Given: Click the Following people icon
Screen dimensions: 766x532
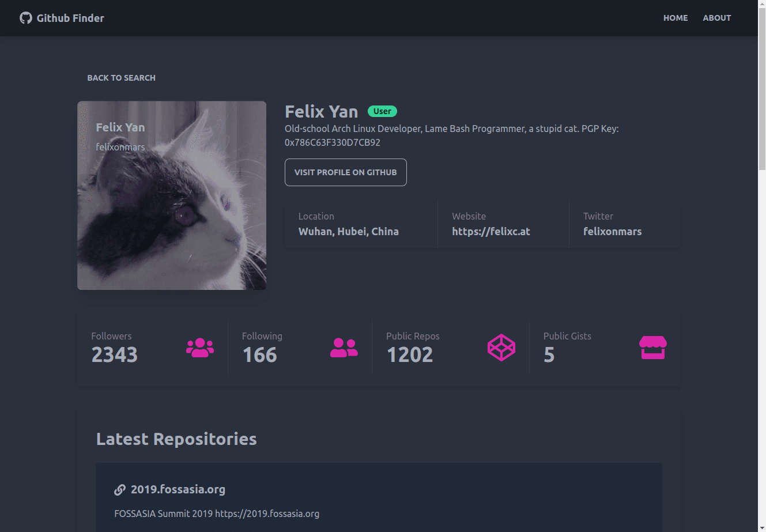Looking at the screenshot, I should pyautogui.click(x=344, y=348).
